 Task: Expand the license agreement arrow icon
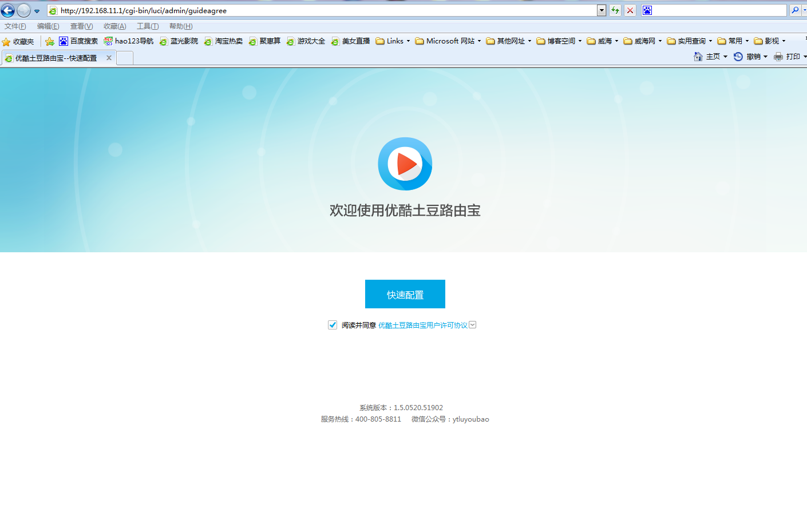point(472,325)
